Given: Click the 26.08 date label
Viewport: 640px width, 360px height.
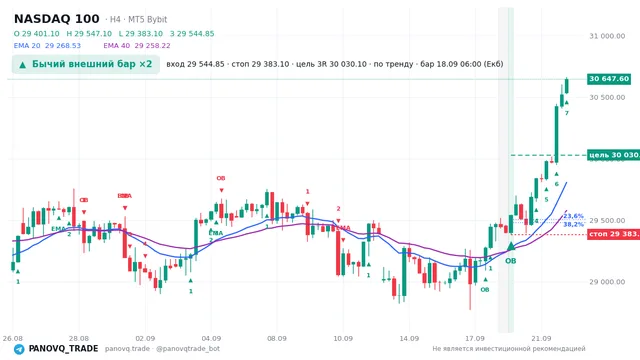Looking at the screenshot, I should [x=13, y=338].
